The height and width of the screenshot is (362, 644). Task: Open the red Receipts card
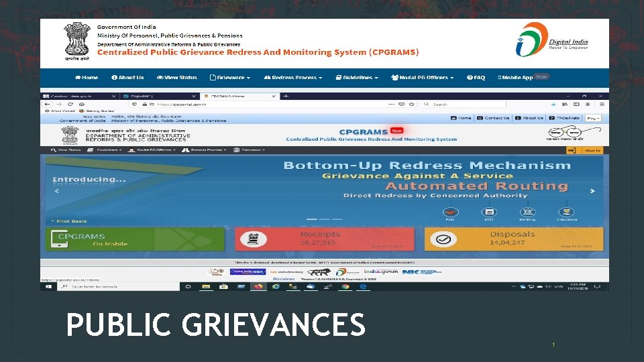[325, 239]
